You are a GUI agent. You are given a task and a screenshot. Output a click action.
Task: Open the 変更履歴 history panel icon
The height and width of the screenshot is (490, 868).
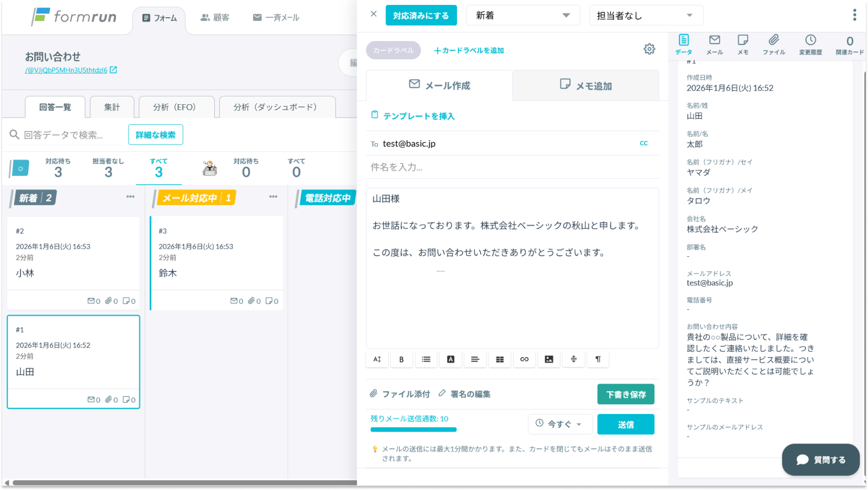tap(810, 44)
